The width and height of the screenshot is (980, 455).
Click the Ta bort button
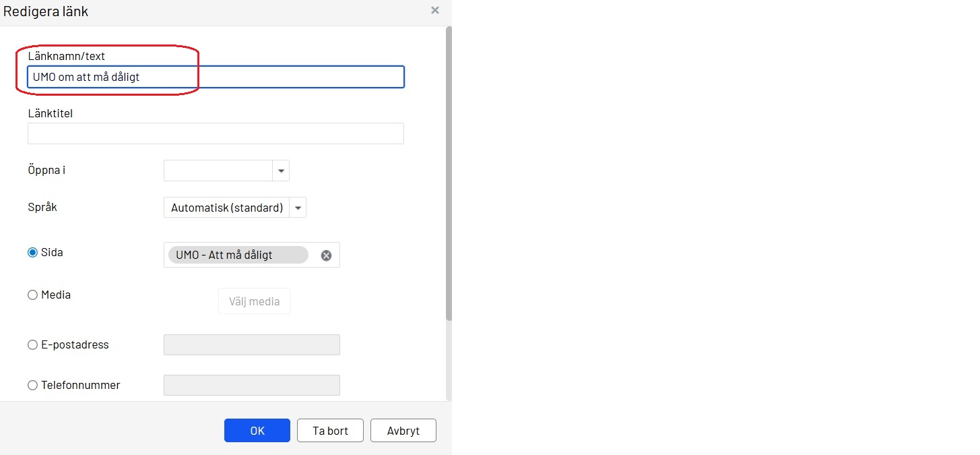click(x=330, y=430)
